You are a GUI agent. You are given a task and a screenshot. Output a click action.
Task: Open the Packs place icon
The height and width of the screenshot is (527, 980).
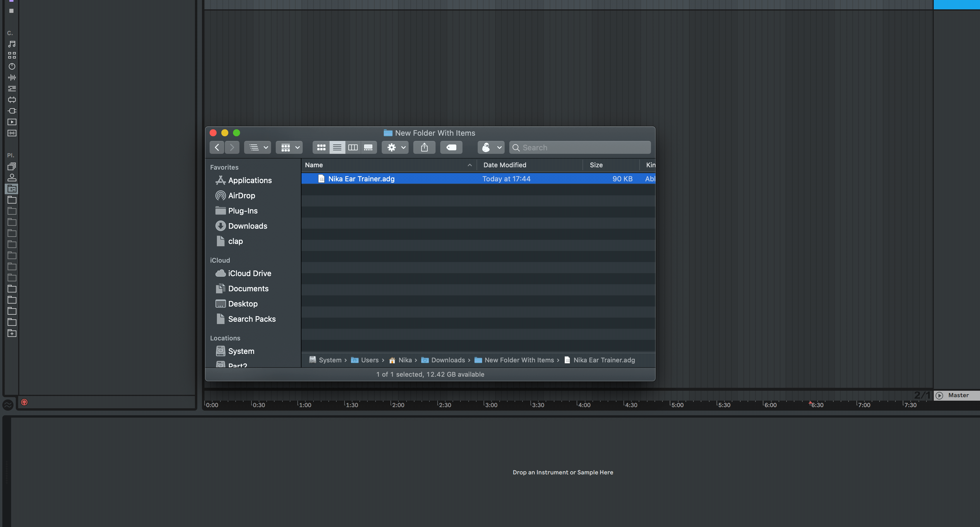(x=12, y=166)
